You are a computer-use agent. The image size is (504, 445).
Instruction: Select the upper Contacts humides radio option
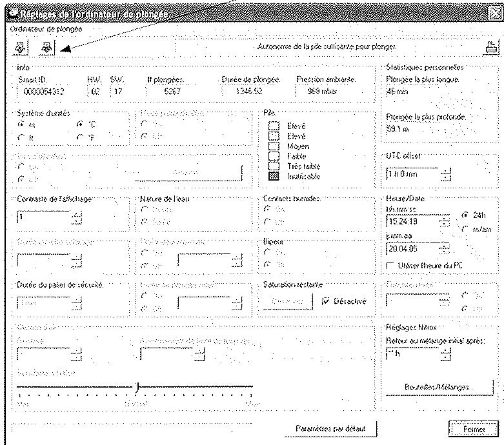pos(267,209)
